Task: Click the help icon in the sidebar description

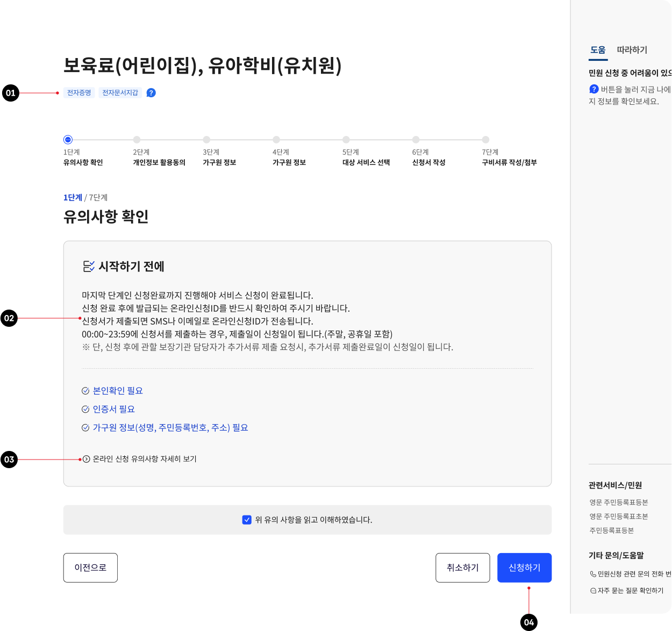Action: pos(594,89)
